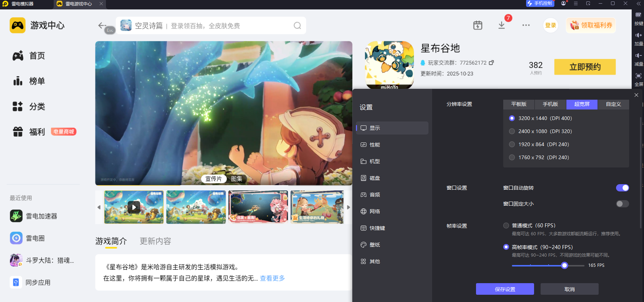Collapse the right toolbar with double chevron
644x302 pixels.
point(639,3)
